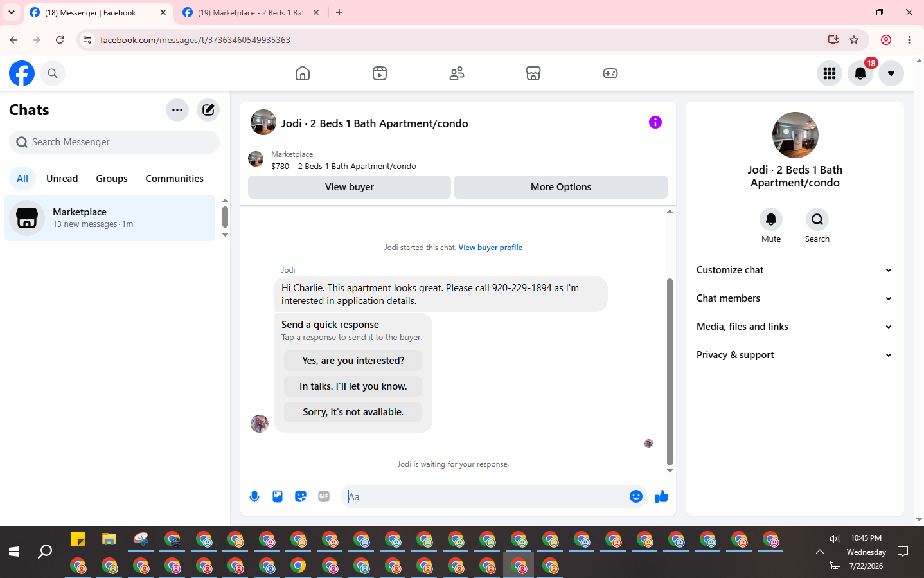Bookmark this page with star icon
924x578 pixels.
coord(854,40)
